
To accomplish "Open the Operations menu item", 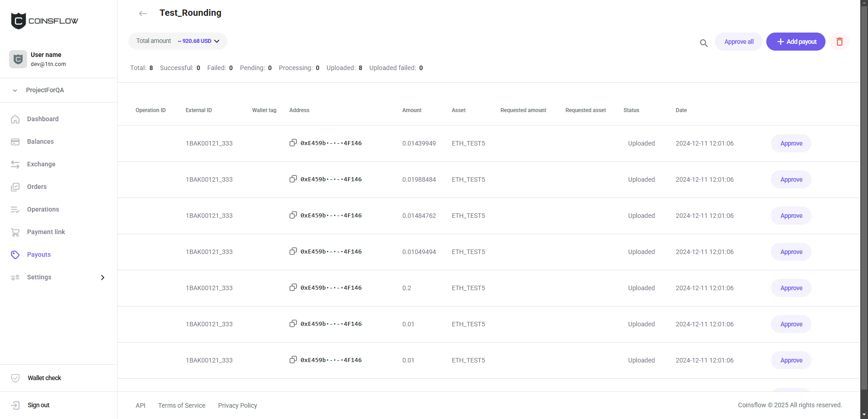I will pos(43,209).
